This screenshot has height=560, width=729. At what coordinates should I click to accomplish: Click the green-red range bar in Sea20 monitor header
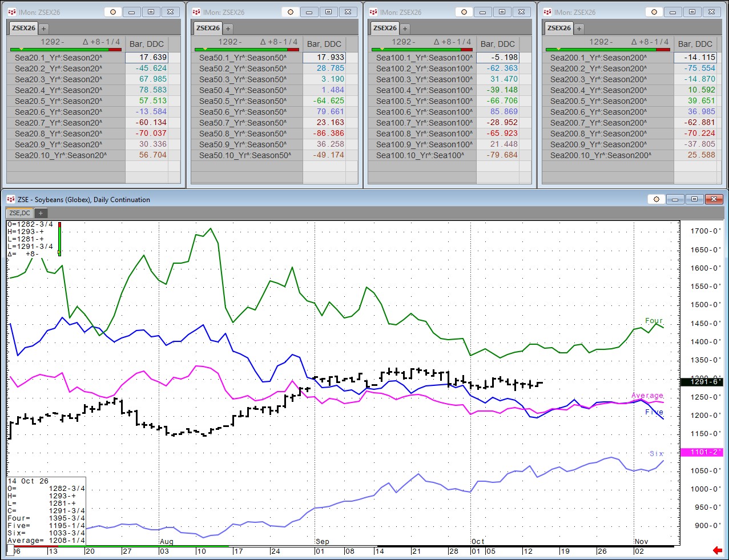(x=66, y=50)
